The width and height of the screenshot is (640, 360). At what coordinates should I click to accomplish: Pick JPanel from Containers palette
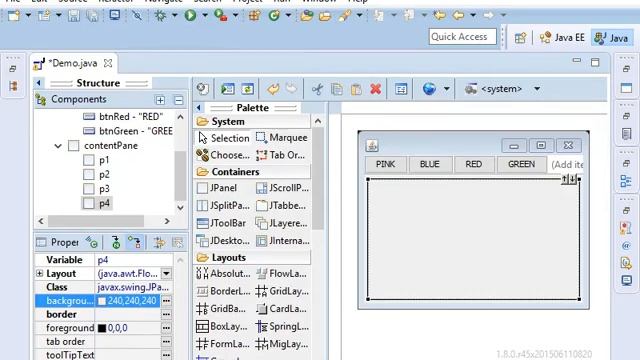(217, 188)
